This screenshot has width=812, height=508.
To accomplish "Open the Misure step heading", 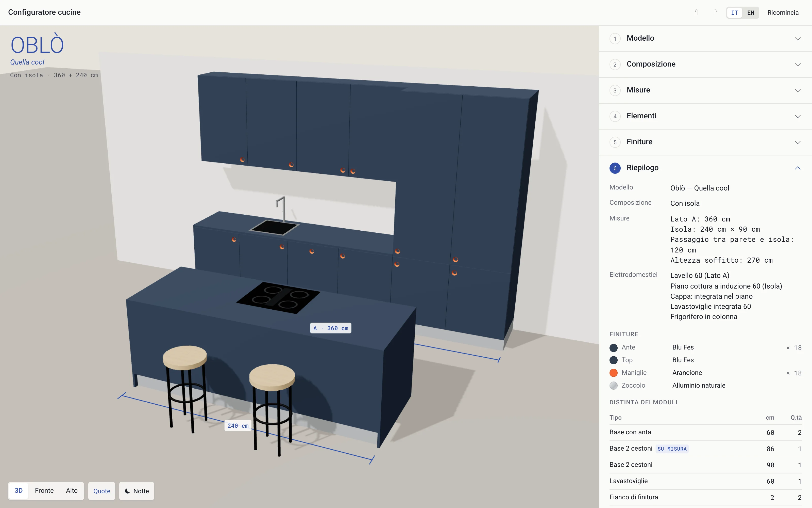I will click(x=638, y=90).
